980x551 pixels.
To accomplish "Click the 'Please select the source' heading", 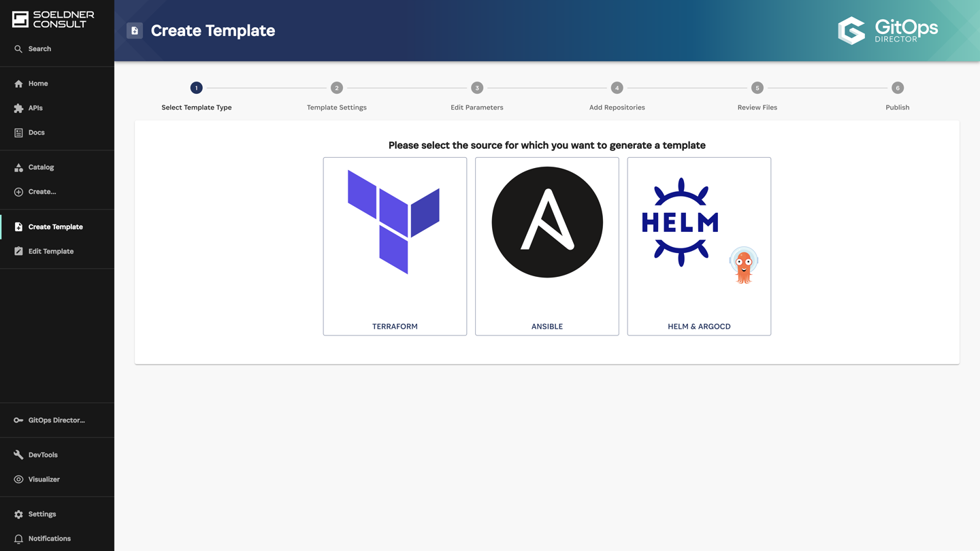I will (547, 145).
